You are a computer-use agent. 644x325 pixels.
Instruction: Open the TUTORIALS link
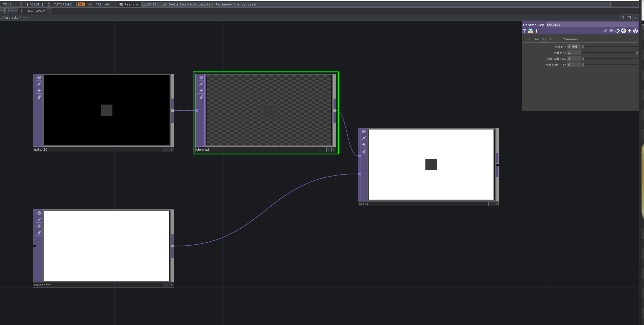click(x=63, y=4)
